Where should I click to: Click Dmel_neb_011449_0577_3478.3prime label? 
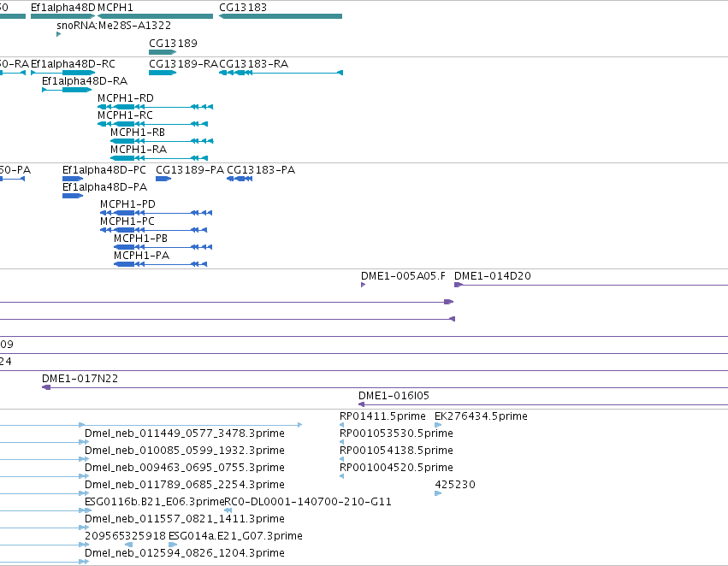click(x=185, y=433)
